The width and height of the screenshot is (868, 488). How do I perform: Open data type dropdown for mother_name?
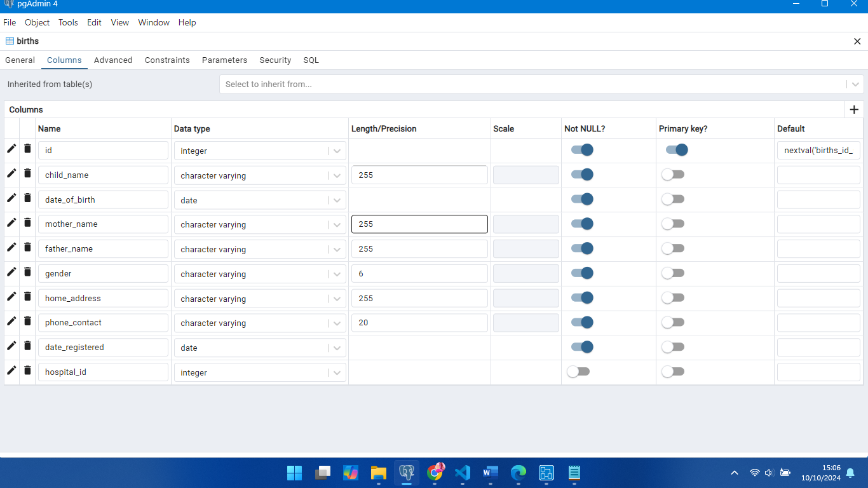[337, 224]
